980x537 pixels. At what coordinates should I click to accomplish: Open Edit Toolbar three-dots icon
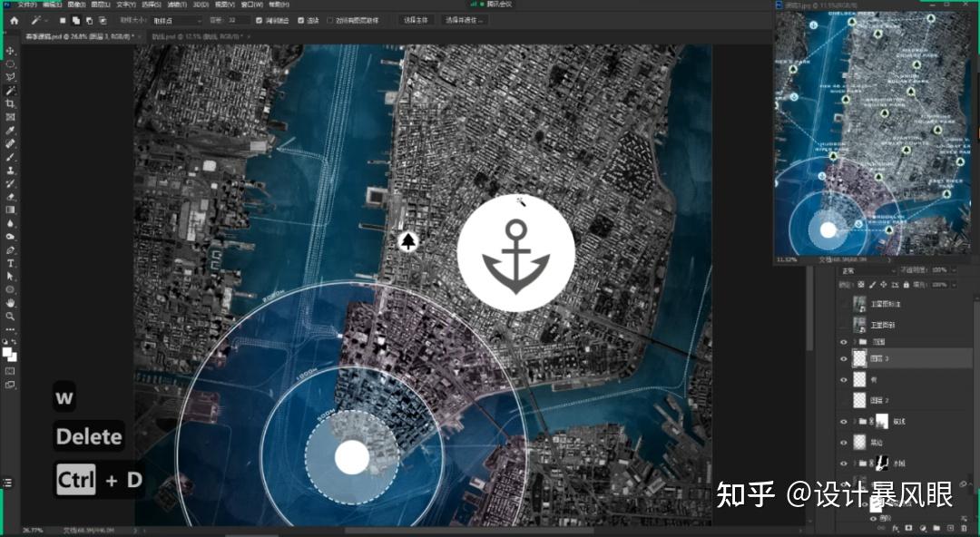[10, 329]
